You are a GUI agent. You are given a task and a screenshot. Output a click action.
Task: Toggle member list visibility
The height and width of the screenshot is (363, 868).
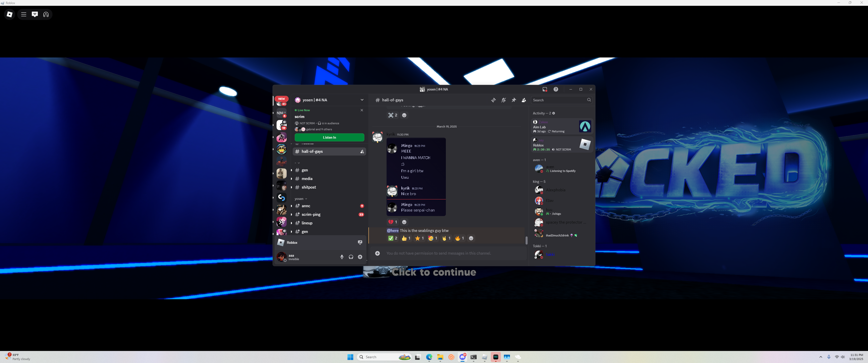click(x=524, y=100)
